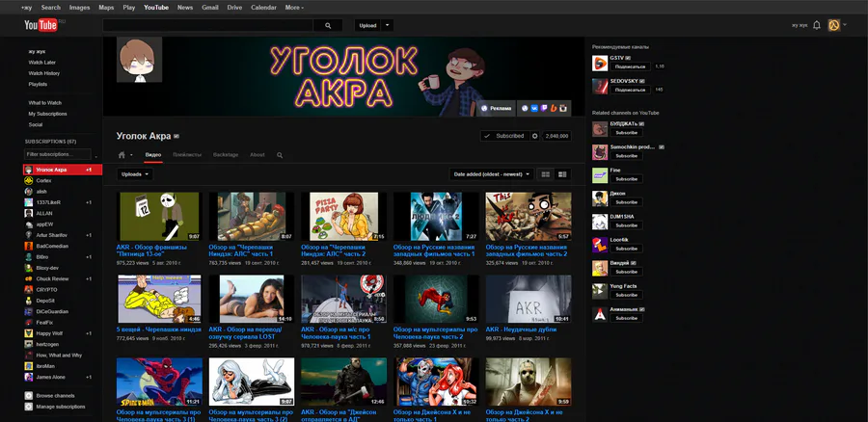Image resolution: width=868 pixels, height=422 pixels.
Task: Open Watch Later in the sidebar
Action: (x=42, y=63)
